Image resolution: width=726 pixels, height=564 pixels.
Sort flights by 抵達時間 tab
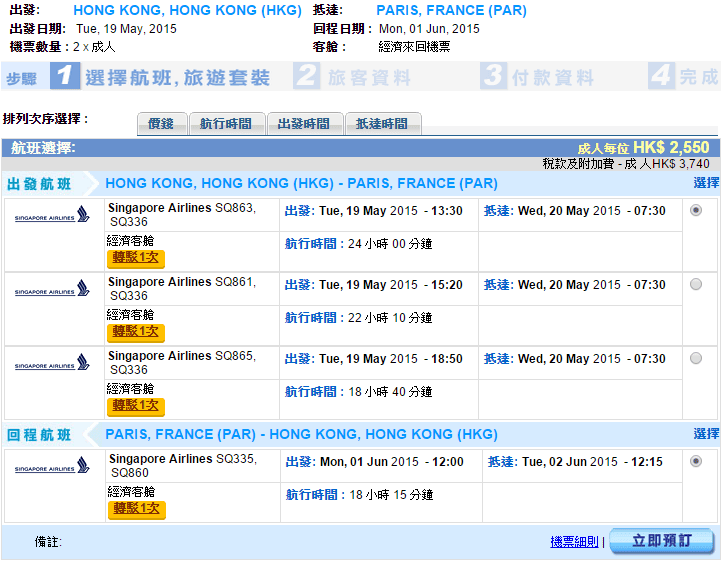[x=382, y=124]
